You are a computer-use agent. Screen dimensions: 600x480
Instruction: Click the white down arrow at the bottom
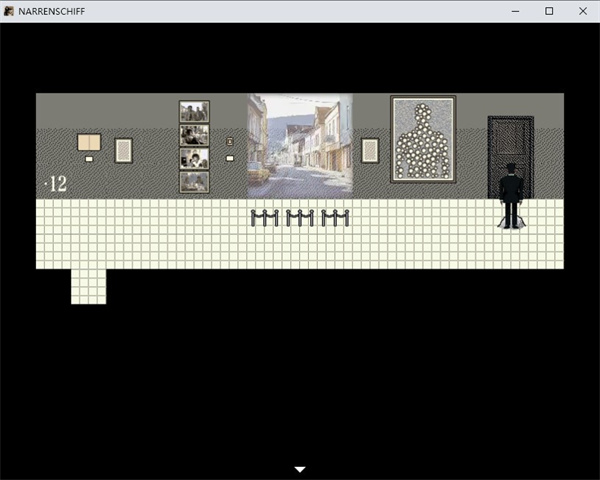coord(300,468)
